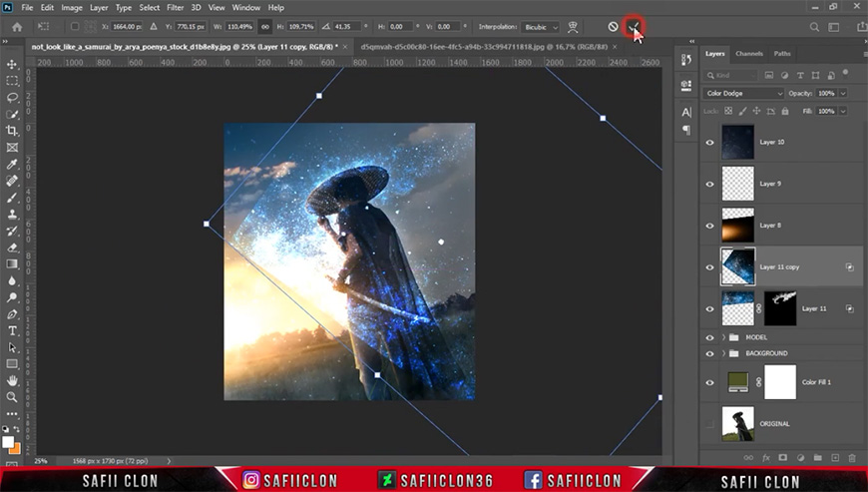Screen dimensions: 868x492
Task: Click the rotation angle input field
Action: pyautogui.click(x=346, y=27)
